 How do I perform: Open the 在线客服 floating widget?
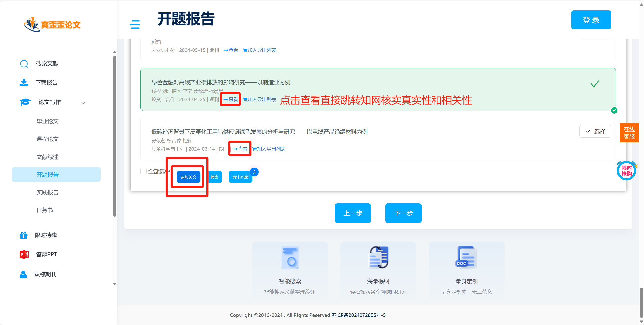point(629,133)
